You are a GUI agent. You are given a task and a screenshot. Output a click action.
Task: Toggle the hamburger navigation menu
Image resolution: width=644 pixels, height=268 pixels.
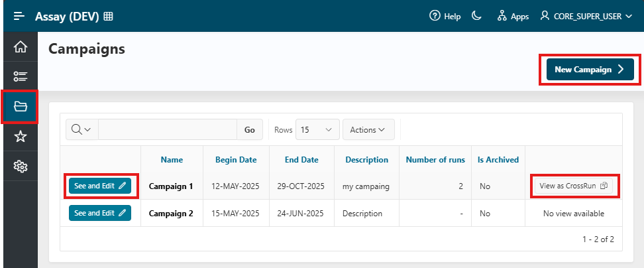pyautogui.click(x=19, y=17)
